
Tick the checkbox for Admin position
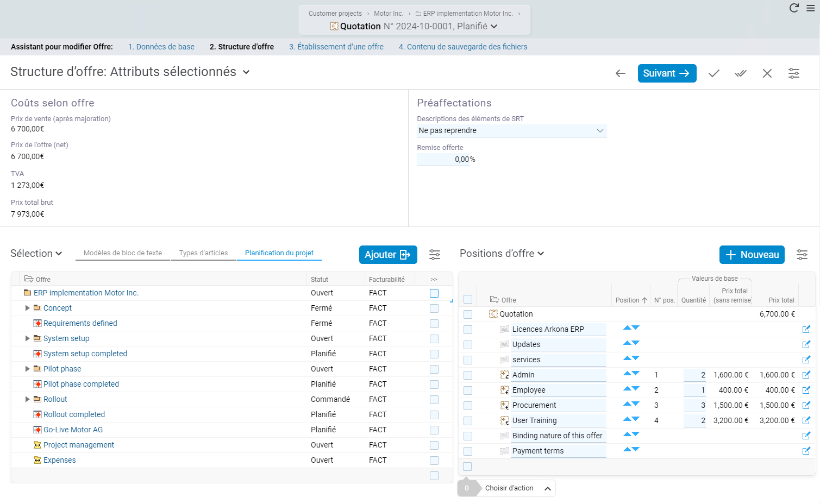(468, 375)
